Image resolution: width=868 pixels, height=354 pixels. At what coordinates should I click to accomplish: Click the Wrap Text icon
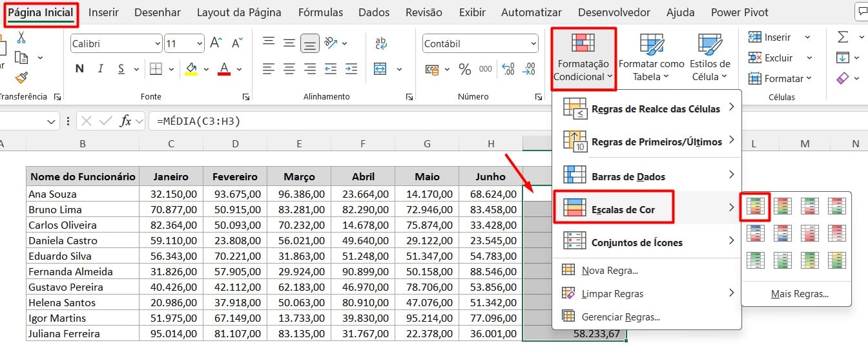pos(381,43)
